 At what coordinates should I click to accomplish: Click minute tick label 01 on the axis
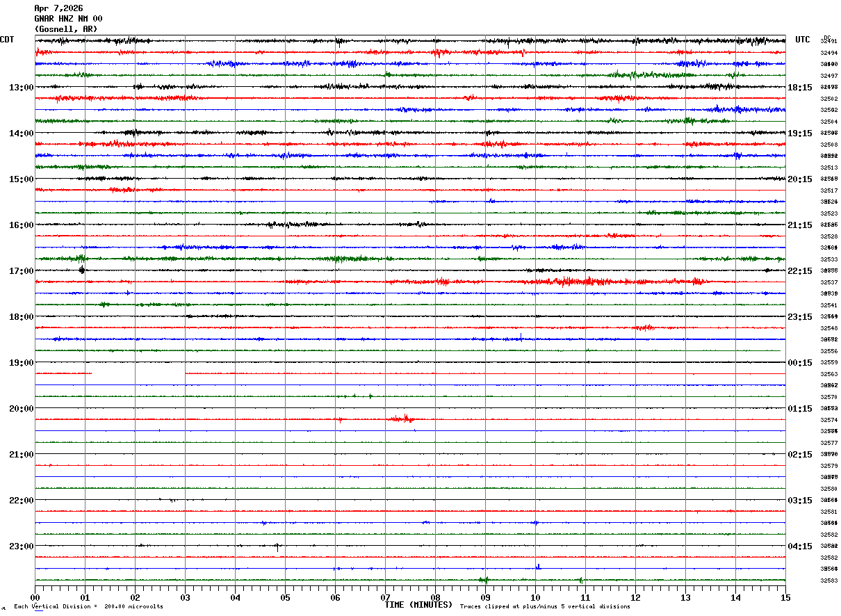click(x=85, y=597)
